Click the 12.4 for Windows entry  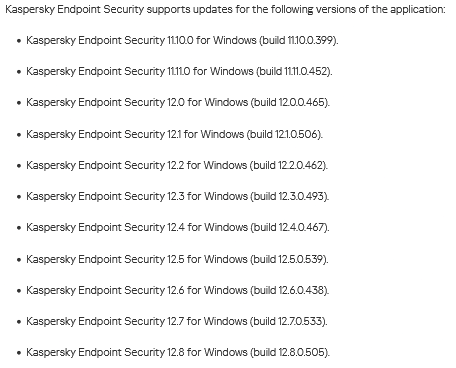[178, 227]
